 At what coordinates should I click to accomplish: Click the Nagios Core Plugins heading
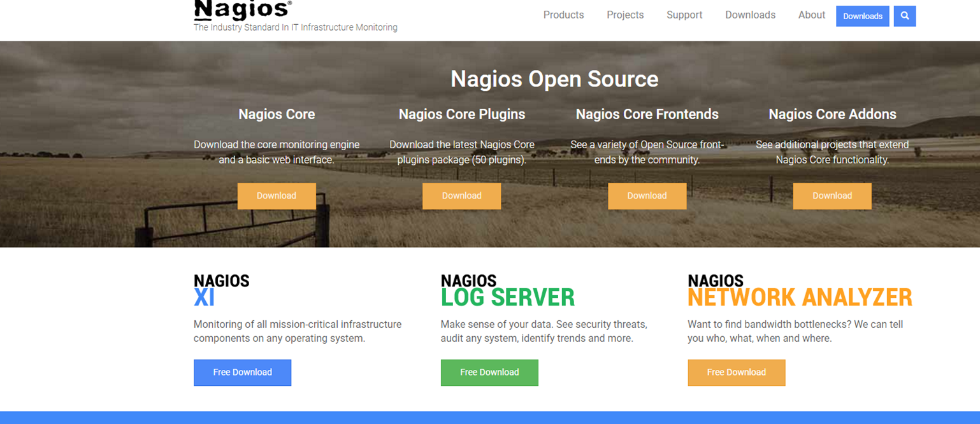coord(462,115)
